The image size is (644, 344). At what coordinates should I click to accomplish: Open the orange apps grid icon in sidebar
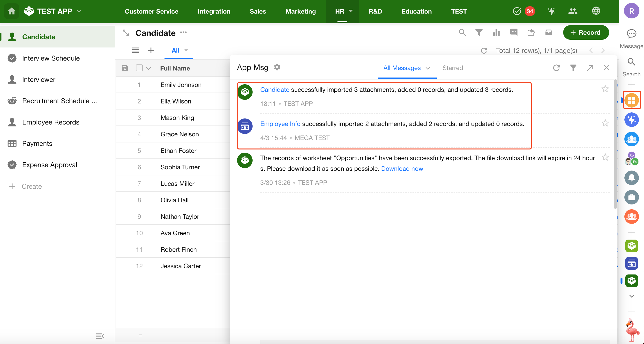tap(631, 100)
